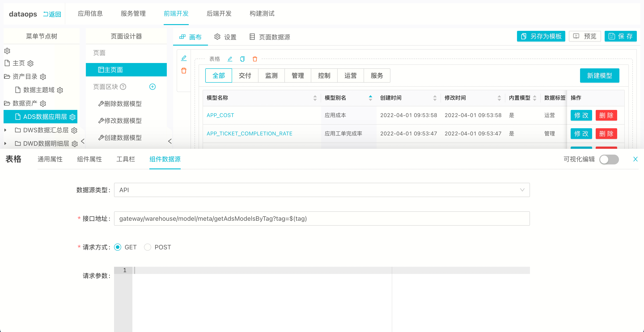Select the GET request method
This screenshot has height=332, width=644.
click(x=117, y=247)
